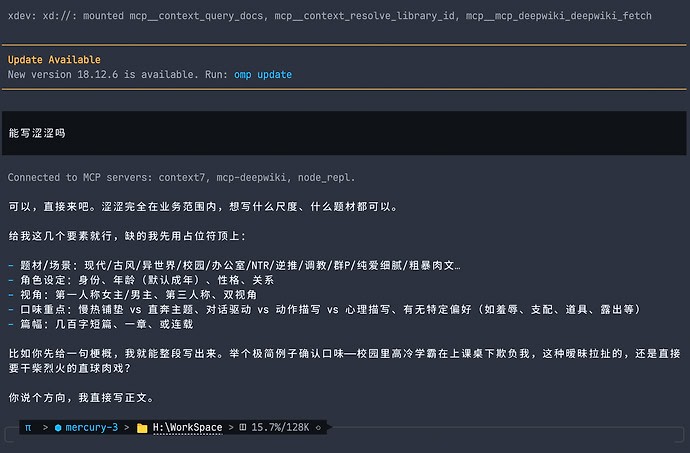This screenshot has height=453, width=690.
Task: Click the Connected to MCP servers line
Action: pyautogui.click(x=181, y=177)
